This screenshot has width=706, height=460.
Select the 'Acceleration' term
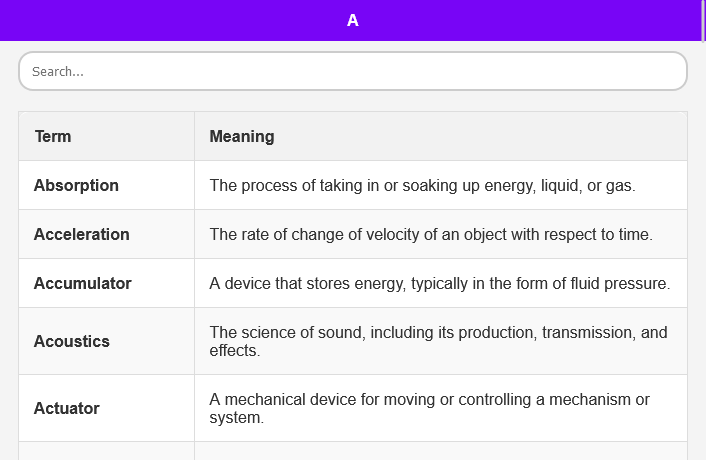coord(81,235)
